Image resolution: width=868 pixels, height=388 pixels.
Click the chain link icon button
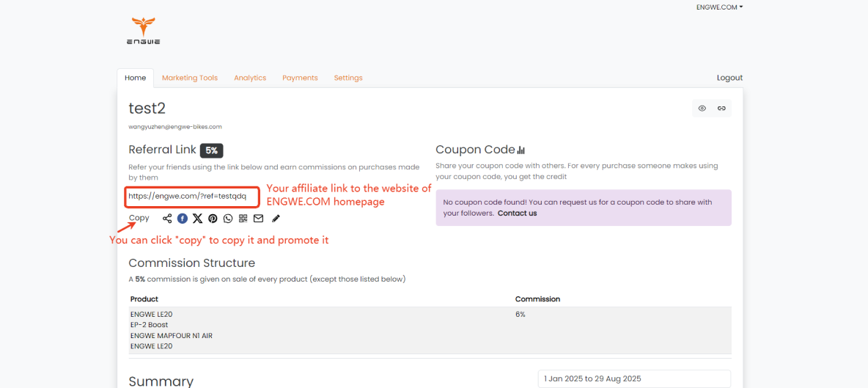pyautogui.click(x=721, y=109)
